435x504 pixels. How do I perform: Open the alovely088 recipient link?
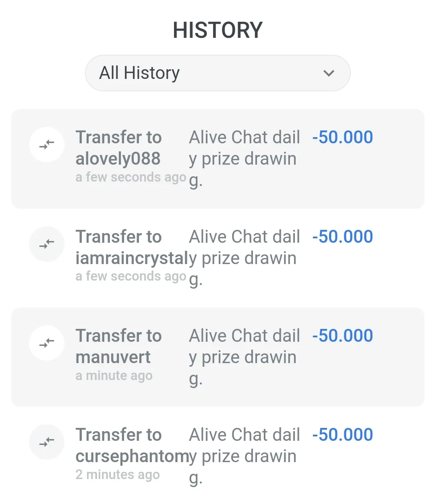point(118,159)
